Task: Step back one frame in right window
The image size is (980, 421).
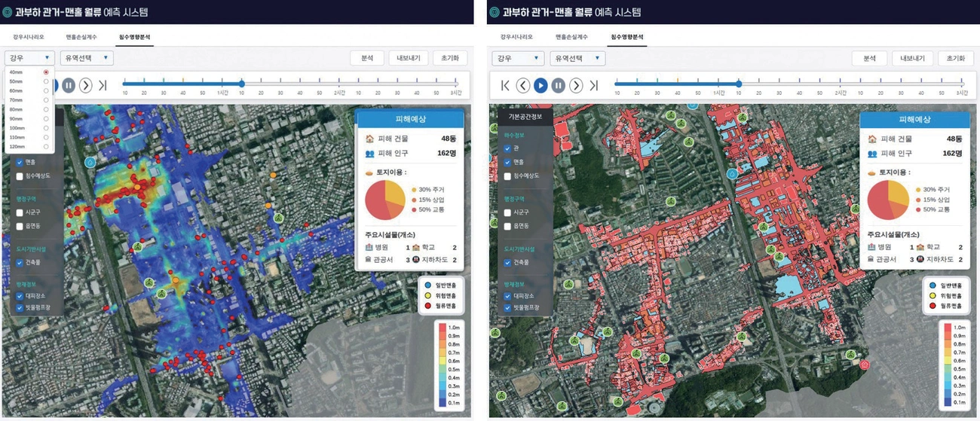Action: (523, 85)
